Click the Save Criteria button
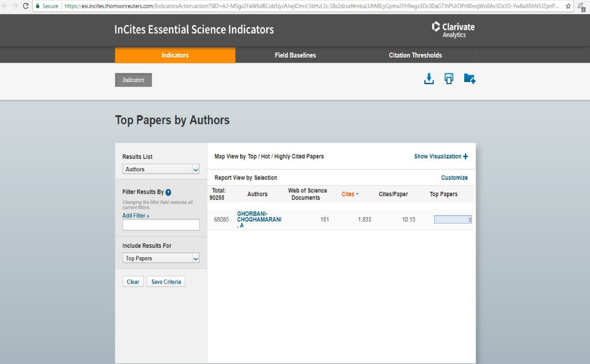Image resolution: width=590 pixels, height=364 pixels. (x=166, y=282)
